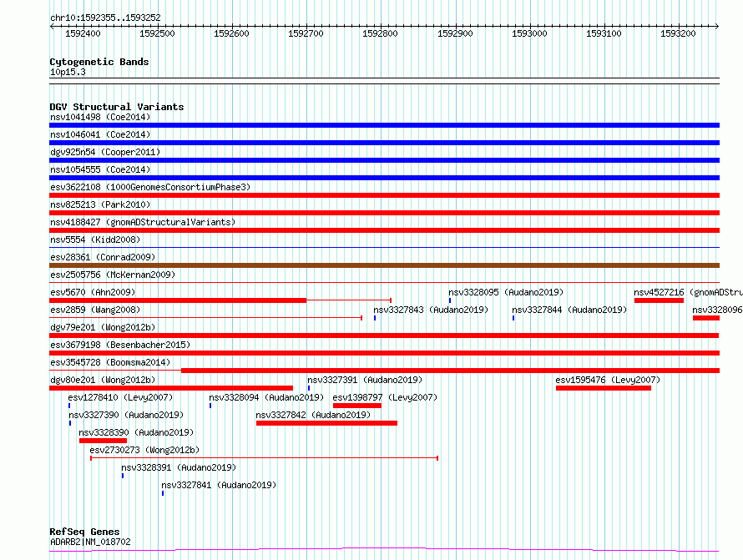This screenshot has height=560, width=743.
Task: Select esv3679198 (Besenbacher2015) label
Action: (x=120, y=345)
